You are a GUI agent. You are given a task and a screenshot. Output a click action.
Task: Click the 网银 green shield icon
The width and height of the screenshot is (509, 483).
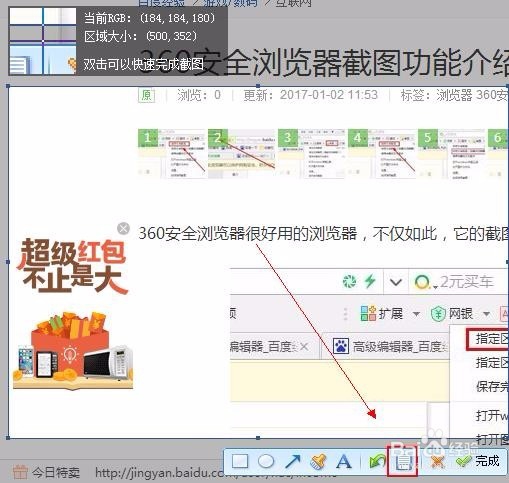pos(438,314)
